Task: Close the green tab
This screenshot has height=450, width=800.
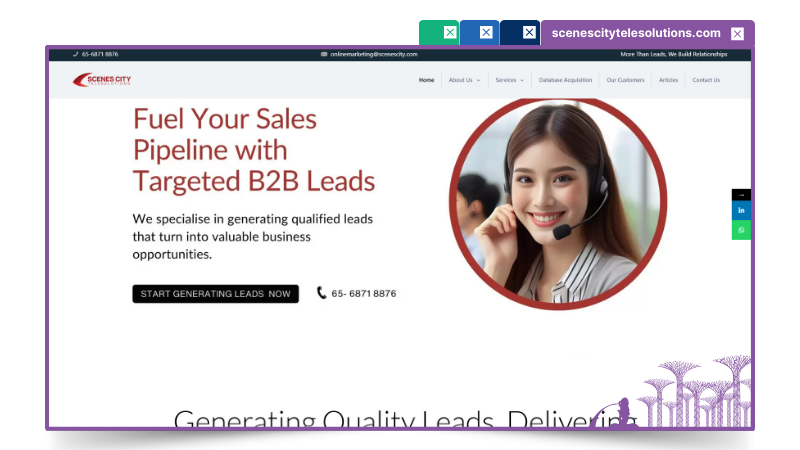Action: (450, 32)
